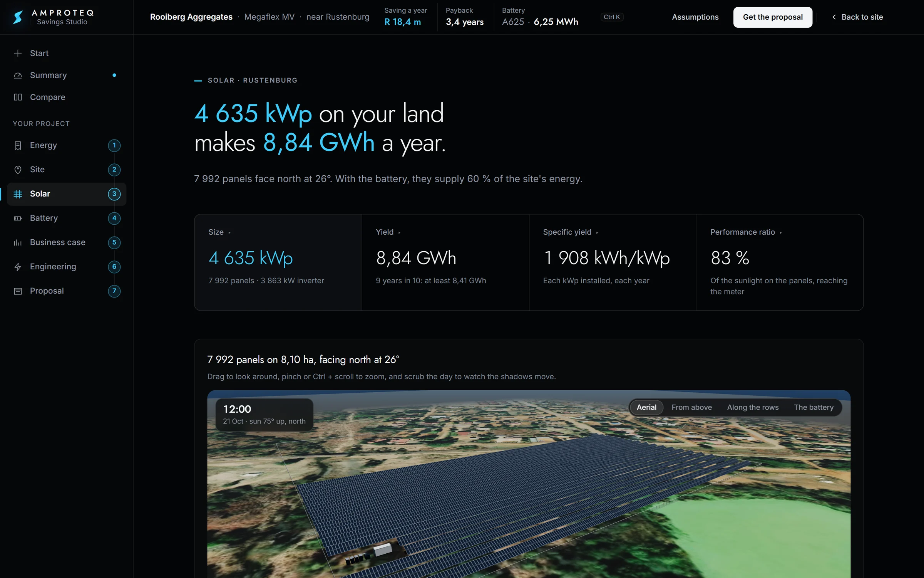The image size is (924, 578).
Task: Click the receipt icon beside Energy
Action: pos(18,145)
